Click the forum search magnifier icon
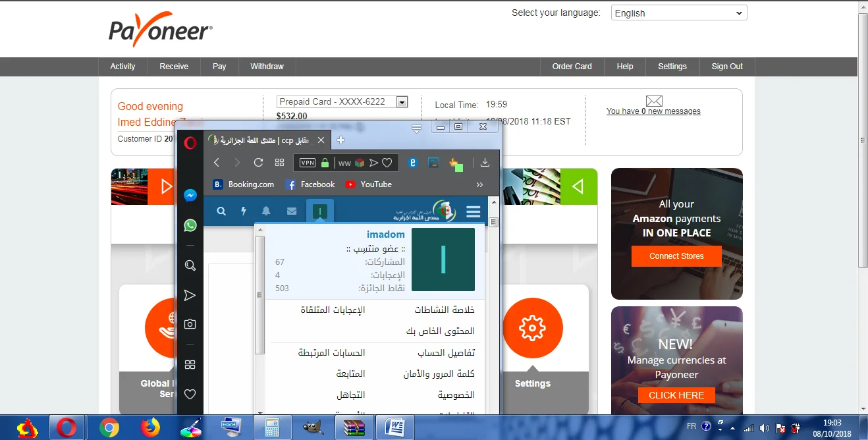 (x=221, y=211)
